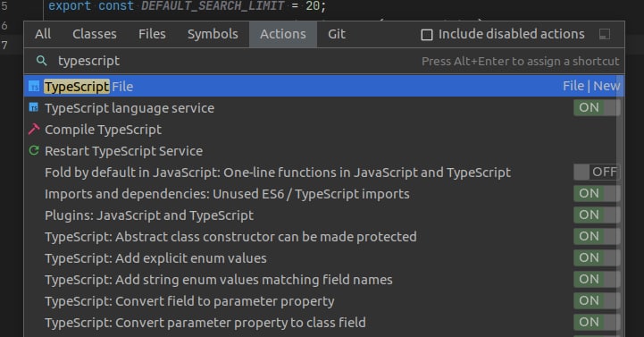This screenshot has width=644, height=337.
Task: Toggle TypeScript language service switch
Action: 597,107
